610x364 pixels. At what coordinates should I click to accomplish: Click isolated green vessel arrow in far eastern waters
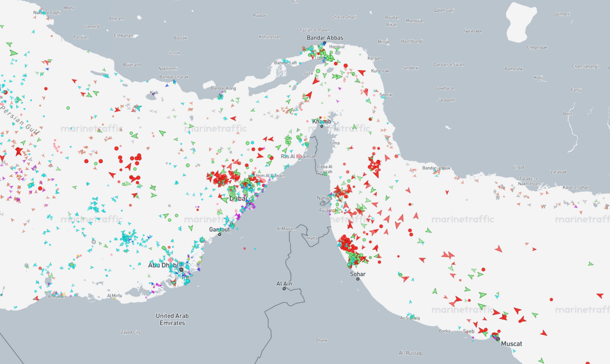590,264
